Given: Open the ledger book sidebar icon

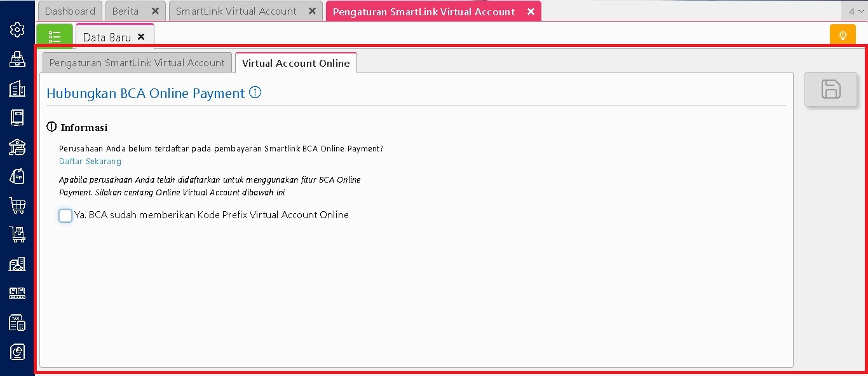Looking at the screenshot, I should click(x=17, y=118).
